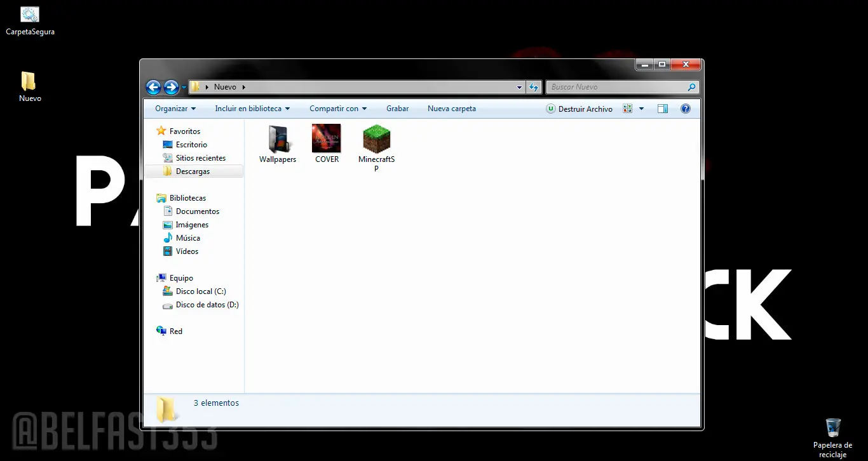Open the view options dropdown arrow
868x461 pixels.
[x=641, y=109]
